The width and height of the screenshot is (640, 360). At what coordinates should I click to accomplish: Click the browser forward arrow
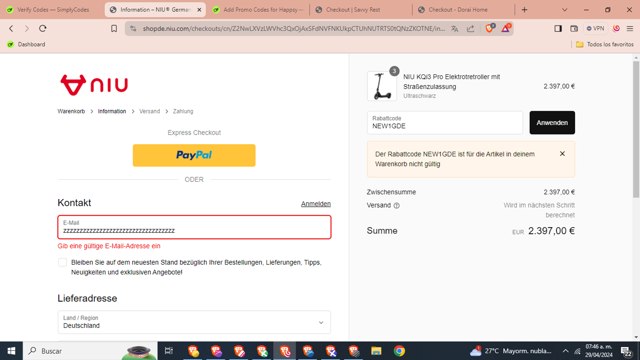27,29
